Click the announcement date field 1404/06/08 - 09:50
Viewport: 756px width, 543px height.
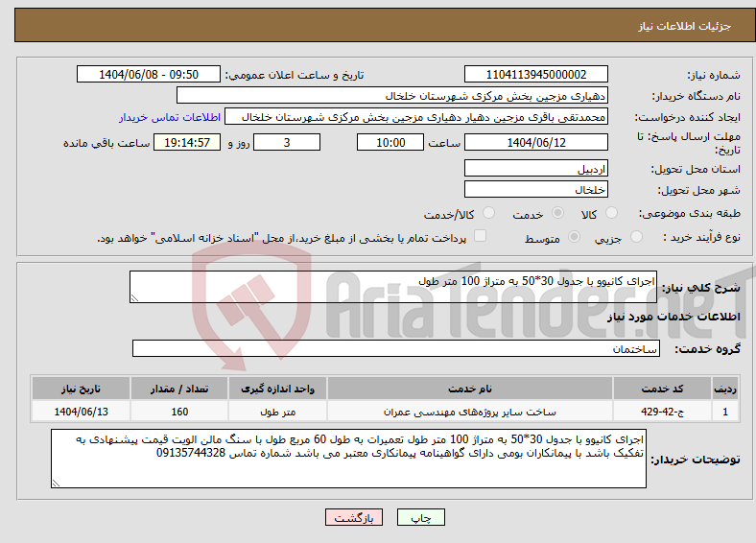pyautogui.click(x=149, y=74)
